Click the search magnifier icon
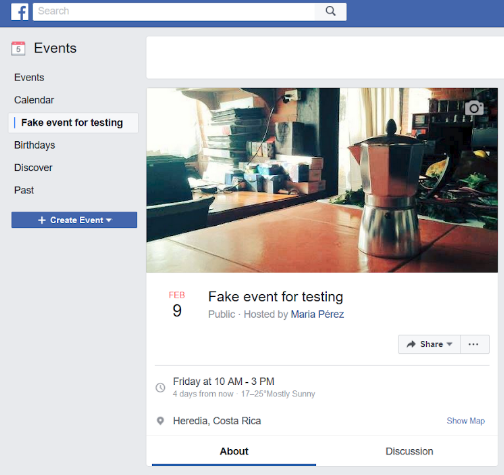This screenshot has height=475, width=504. point(330,11)
